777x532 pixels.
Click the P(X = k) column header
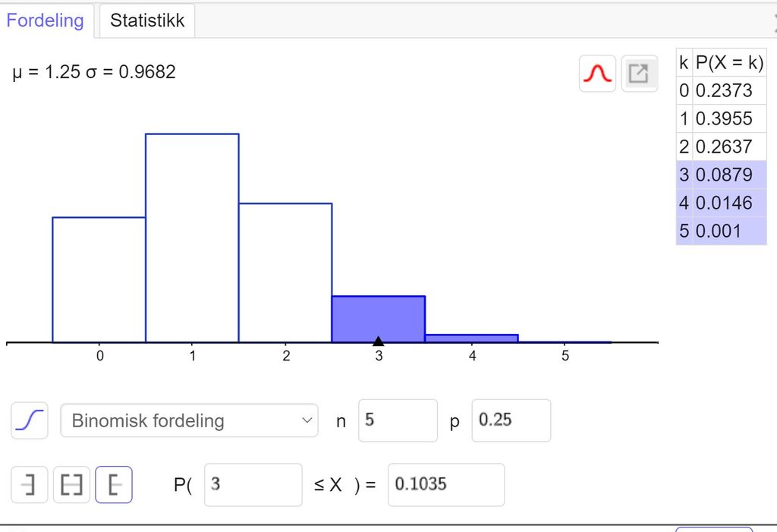[x=729, y=62]
